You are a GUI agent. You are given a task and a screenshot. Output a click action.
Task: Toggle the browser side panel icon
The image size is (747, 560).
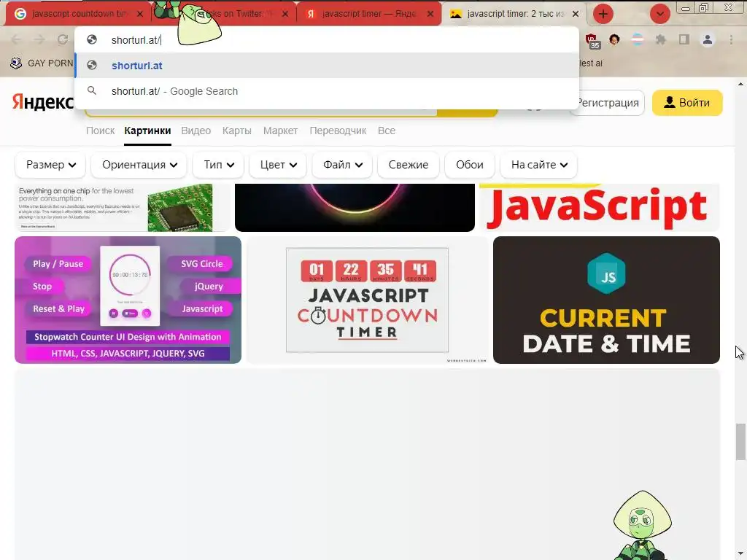click(684, 39)
